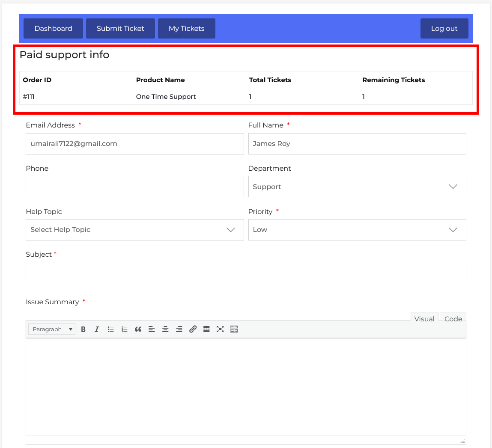The height and width of the screenshot is (448, 492).
Task: Center align the text
Action: click(x=165, y=329)
